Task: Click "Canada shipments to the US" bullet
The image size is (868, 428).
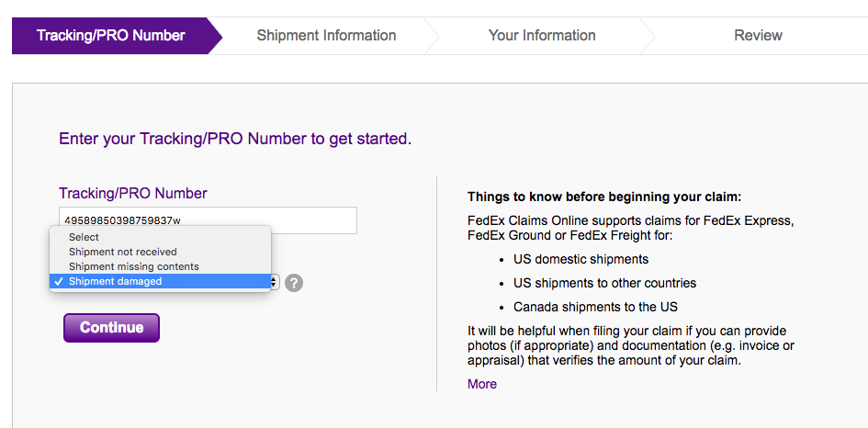Action: point(595,307)
